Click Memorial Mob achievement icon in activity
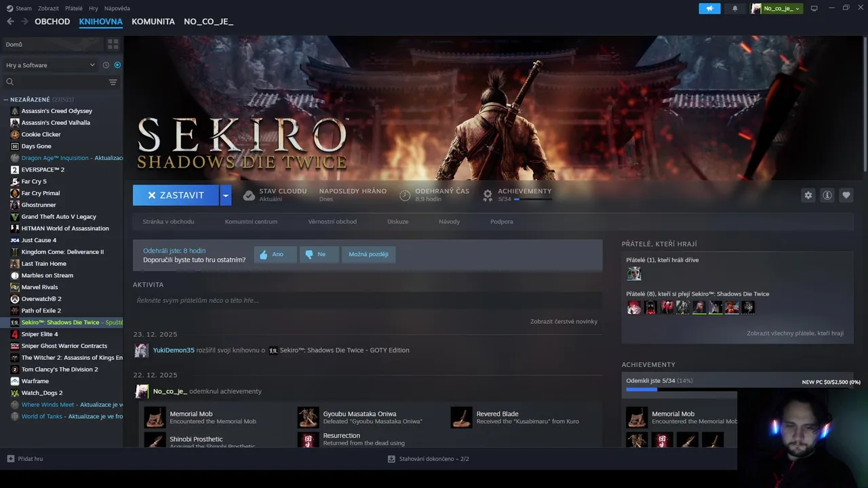Viewport: 868px width, 488px height. (x=155, y=418)
